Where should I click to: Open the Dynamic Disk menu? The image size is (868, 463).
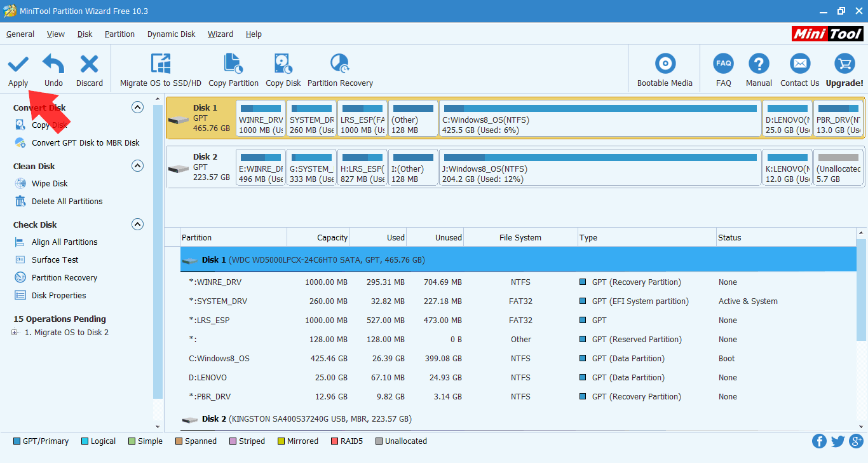[x=171, y=34]
